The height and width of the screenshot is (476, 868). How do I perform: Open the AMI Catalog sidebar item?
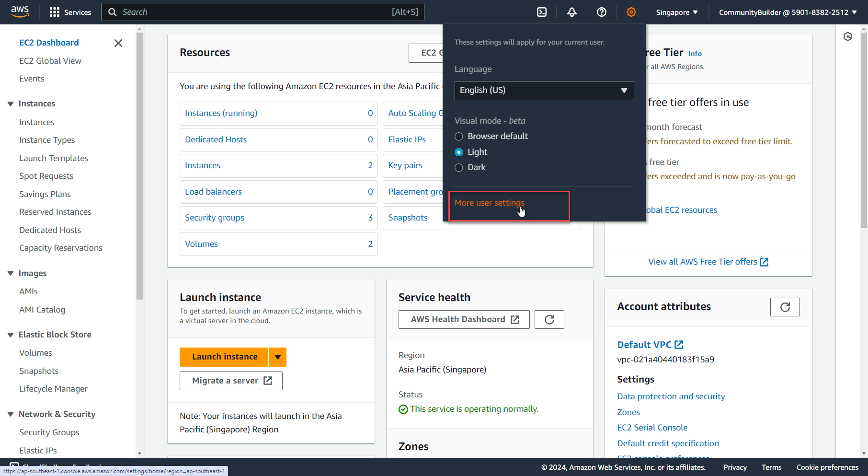pos(42,310)
